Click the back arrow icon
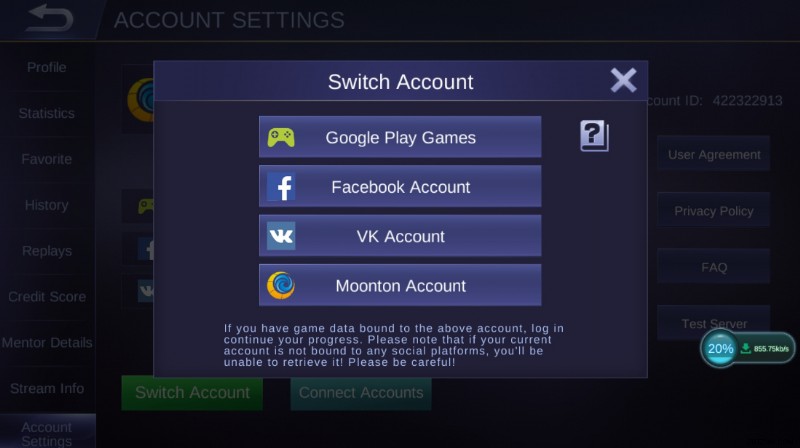The height and width of the screenshot is (448, 800). [49, 18]
